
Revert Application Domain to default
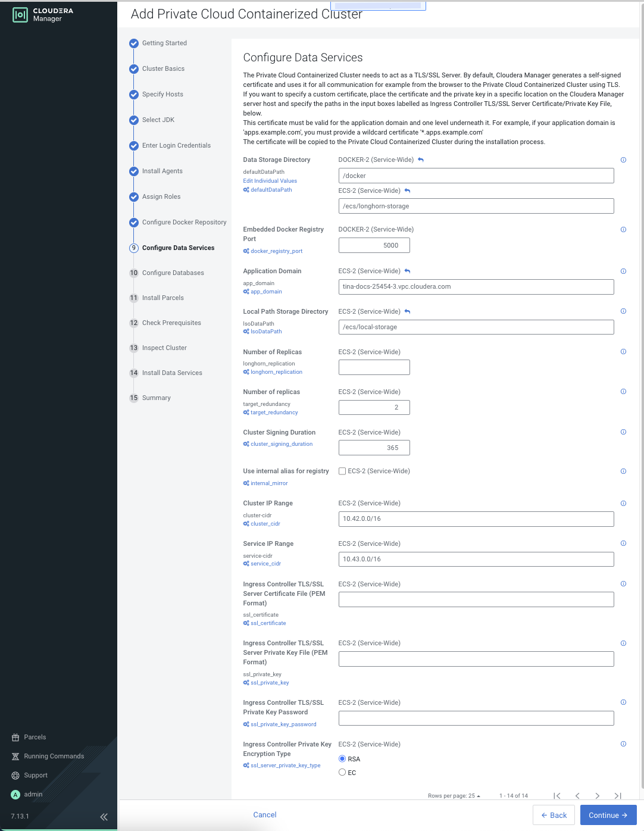click(408, 271)
